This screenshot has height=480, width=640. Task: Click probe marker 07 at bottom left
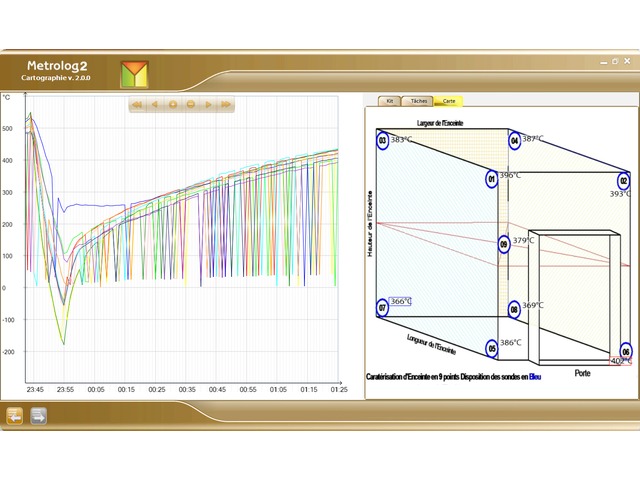point(382,307)
